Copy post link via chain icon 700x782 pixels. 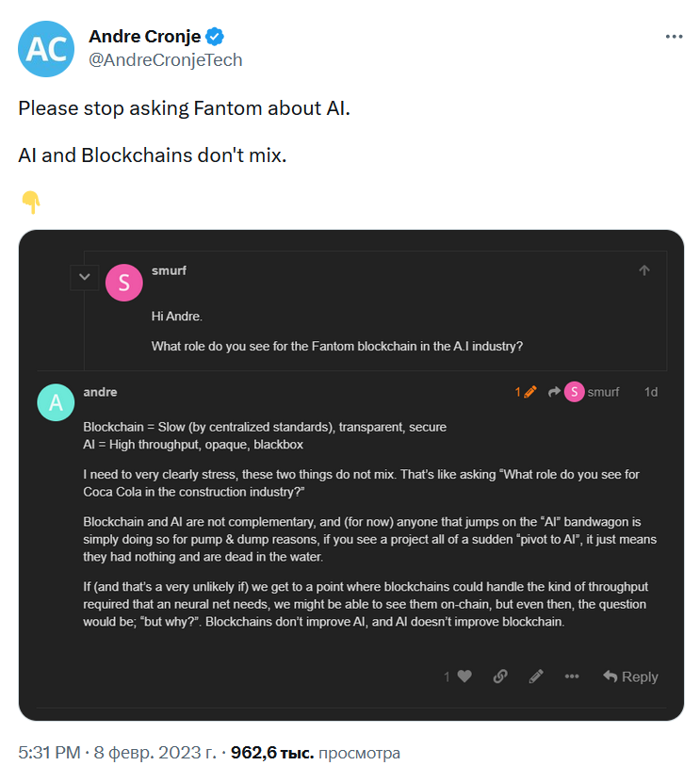point(500,676)
